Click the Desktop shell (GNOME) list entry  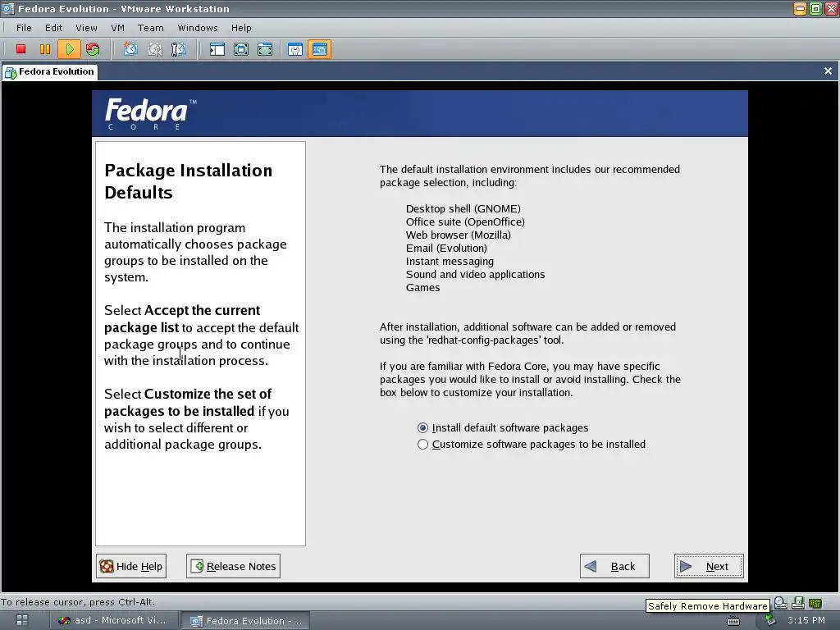[x=463, y=208]
